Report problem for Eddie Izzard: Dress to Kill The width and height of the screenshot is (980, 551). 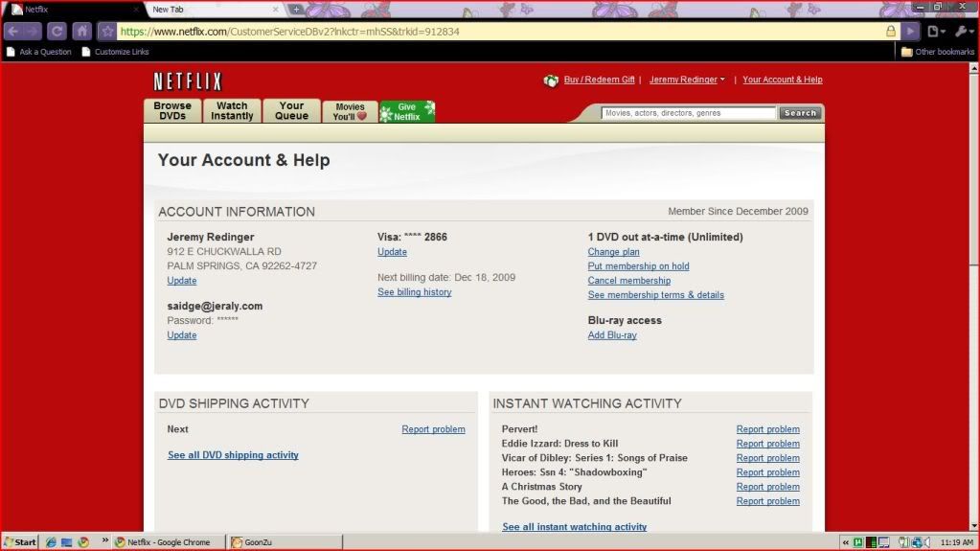point(767,444)
